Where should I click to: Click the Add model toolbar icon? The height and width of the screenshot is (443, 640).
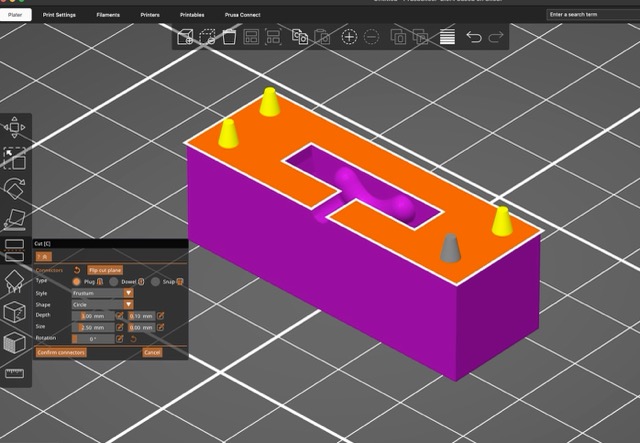[x=185, y=37]
